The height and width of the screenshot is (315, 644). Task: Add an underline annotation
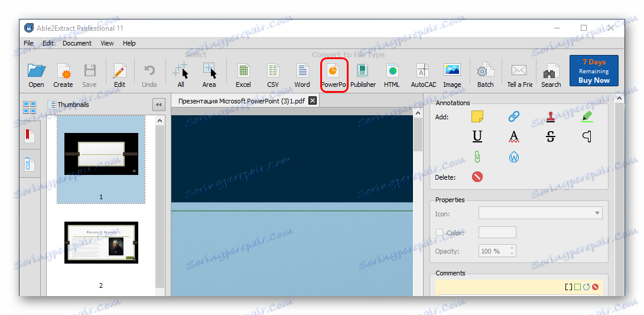point(477,137)
